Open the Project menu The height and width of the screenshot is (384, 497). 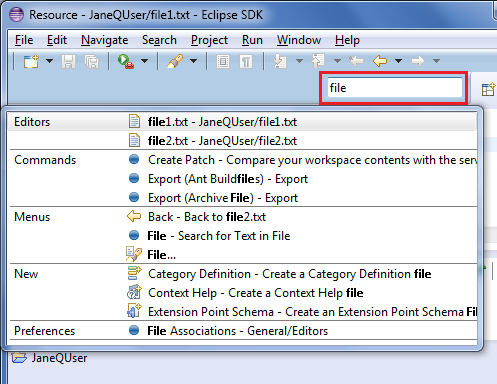point(209,40)
